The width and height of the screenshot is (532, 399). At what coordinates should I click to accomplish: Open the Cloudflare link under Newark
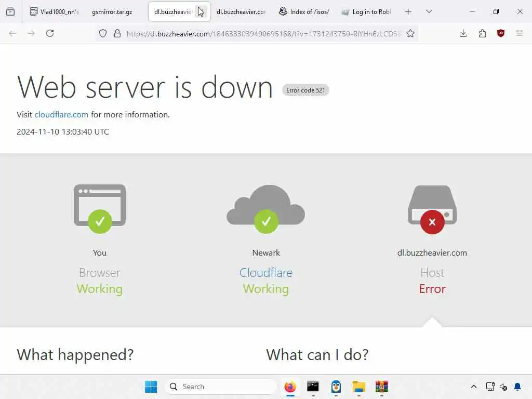(266, 273)
